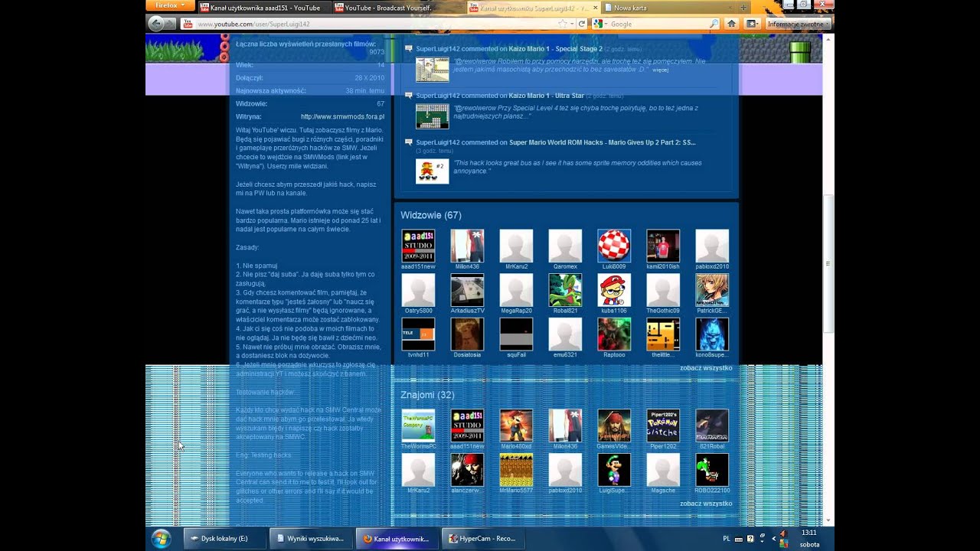Open Robal821 subscriber avatar
This screenshot has width=980, height=551.
(x=565, y=290)
